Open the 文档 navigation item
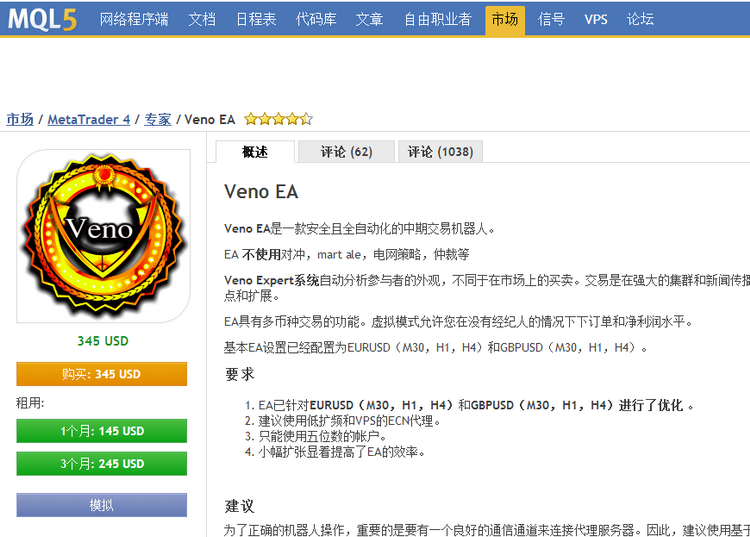Image resolution: width=750 pixels, height=537 pixels. 202,19
